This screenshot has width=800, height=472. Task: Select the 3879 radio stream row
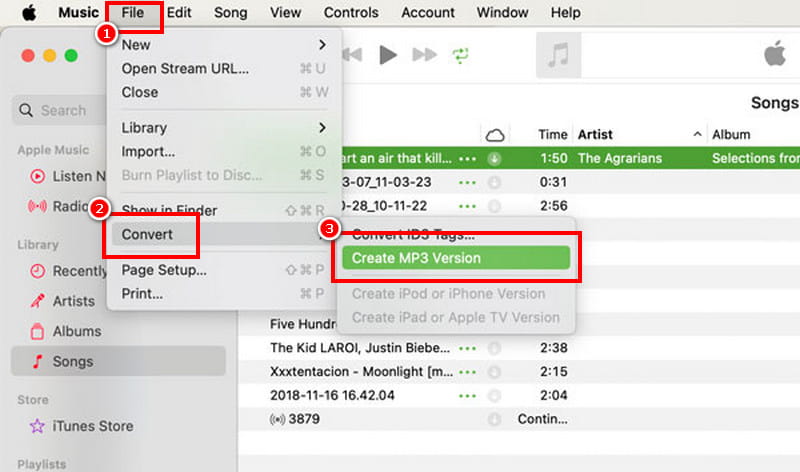click(x=519, y=419)
